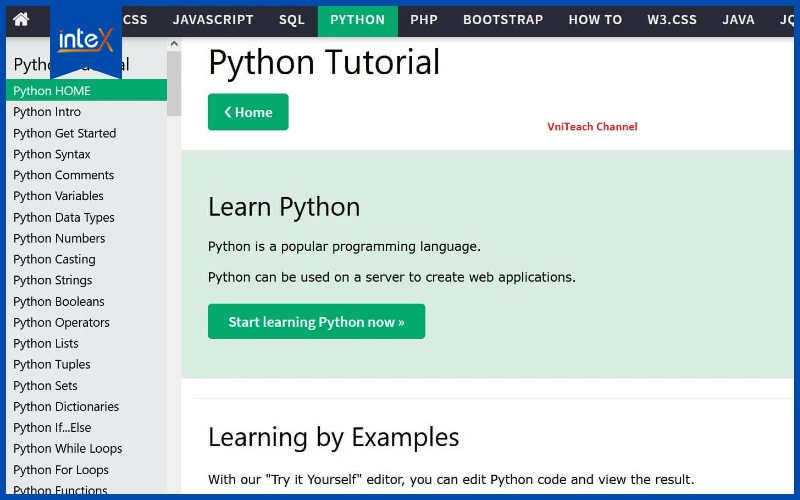Open the PHP tutorial tab
The height and width of the screenshot is (500, 800).
click(424, 20)
